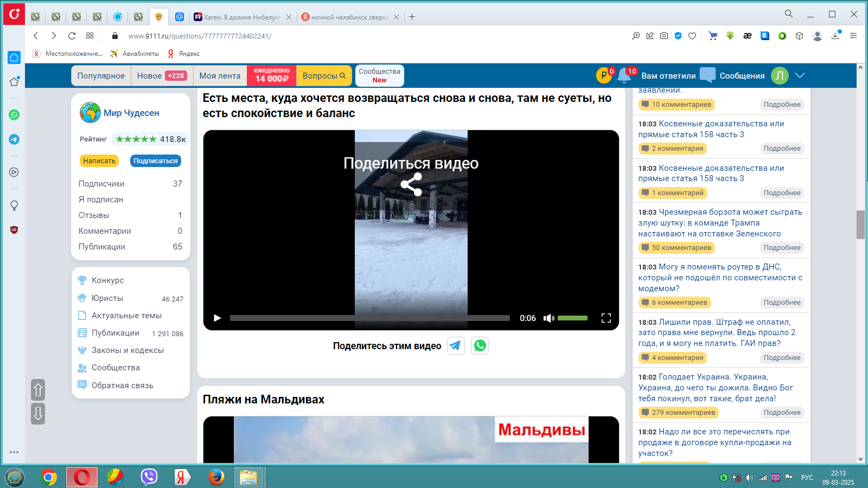
Task: Click the page scroll-up arrow button
Action: [38, 390]
